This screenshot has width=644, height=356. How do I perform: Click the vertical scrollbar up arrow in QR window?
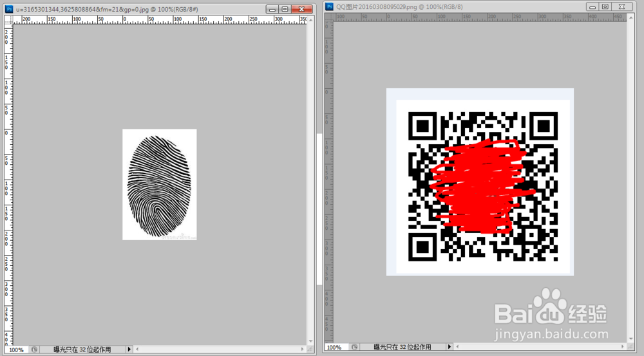point(631,17)
